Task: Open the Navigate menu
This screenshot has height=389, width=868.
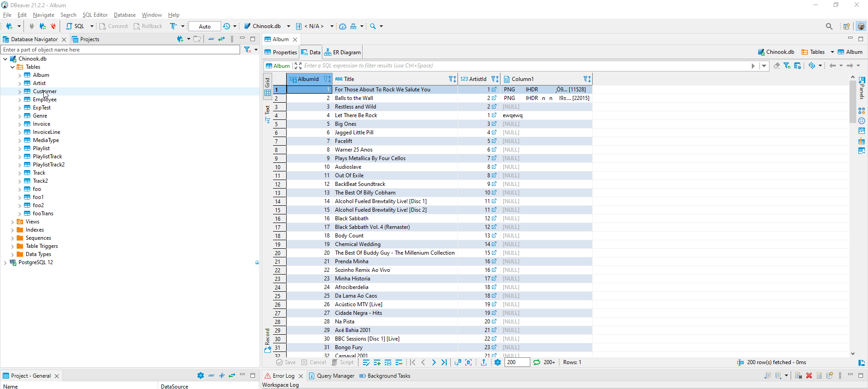Action: [x=43, y=15]
